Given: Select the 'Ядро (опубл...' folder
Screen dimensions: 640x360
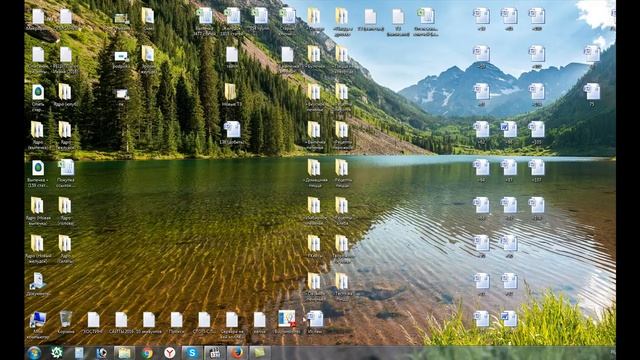Looking at the screenshot, I should (x=65, y=95).
